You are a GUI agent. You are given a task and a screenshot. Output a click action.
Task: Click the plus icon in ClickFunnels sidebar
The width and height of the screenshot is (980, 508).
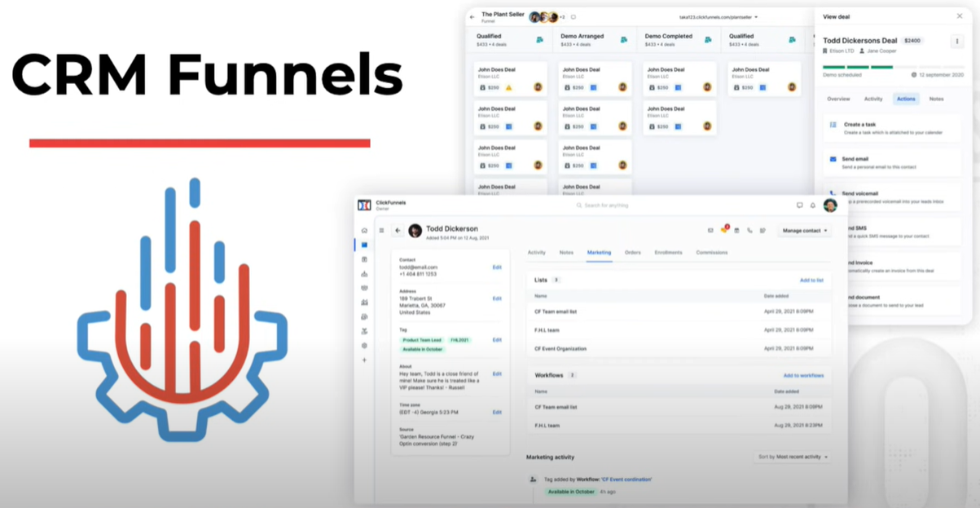coord(364,360)
